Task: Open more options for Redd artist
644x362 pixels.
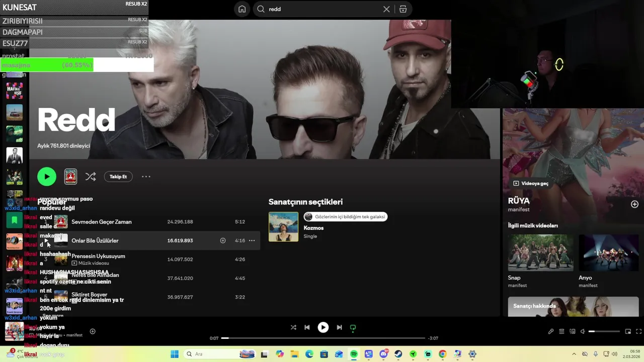Action: 146,176
